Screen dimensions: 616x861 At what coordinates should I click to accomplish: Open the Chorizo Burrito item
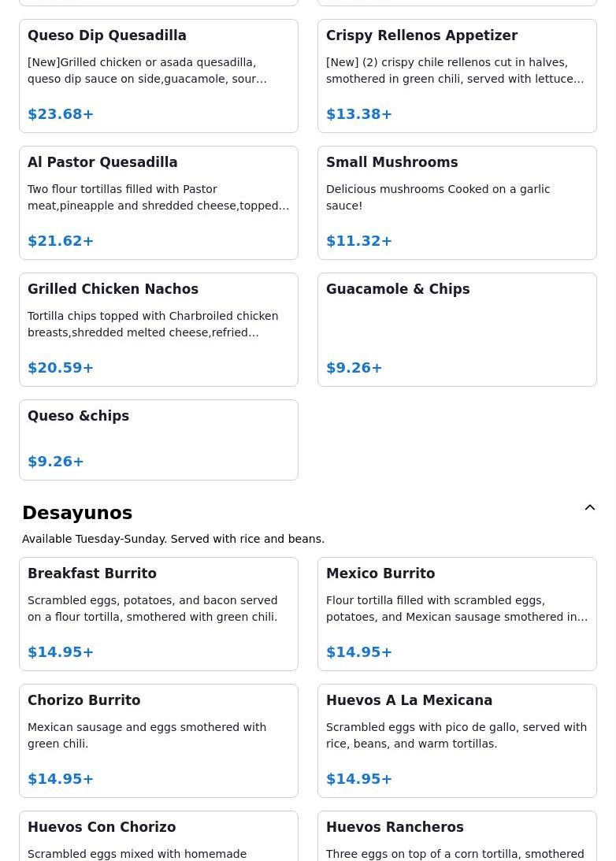tap(158, 740)
